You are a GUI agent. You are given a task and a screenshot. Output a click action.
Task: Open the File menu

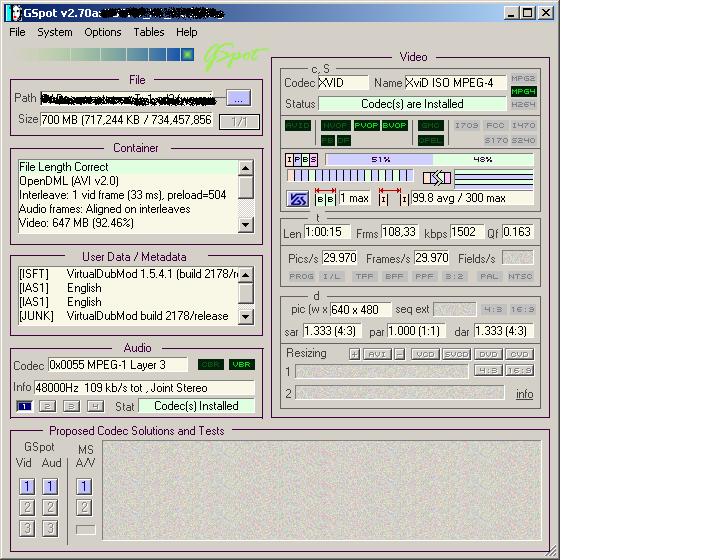coord(17,32)
